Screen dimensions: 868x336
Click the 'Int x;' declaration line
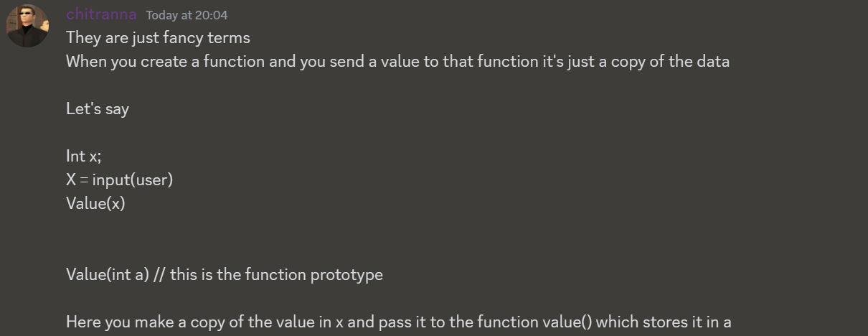click(84, 156)
